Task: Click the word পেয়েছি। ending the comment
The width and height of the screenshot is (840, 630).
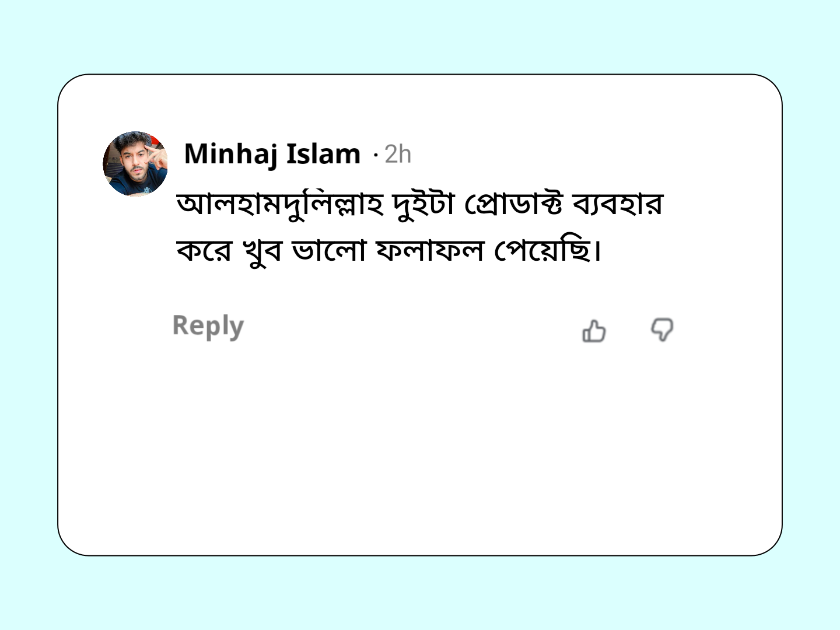Action: pos(548,251)
